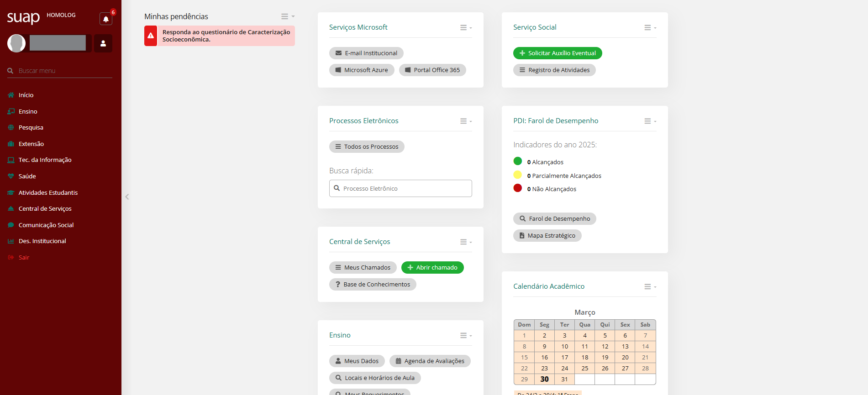This screenshot has width=868, height=395.
Task: Click the red warning alert icon
Action: tap(151, 36)
